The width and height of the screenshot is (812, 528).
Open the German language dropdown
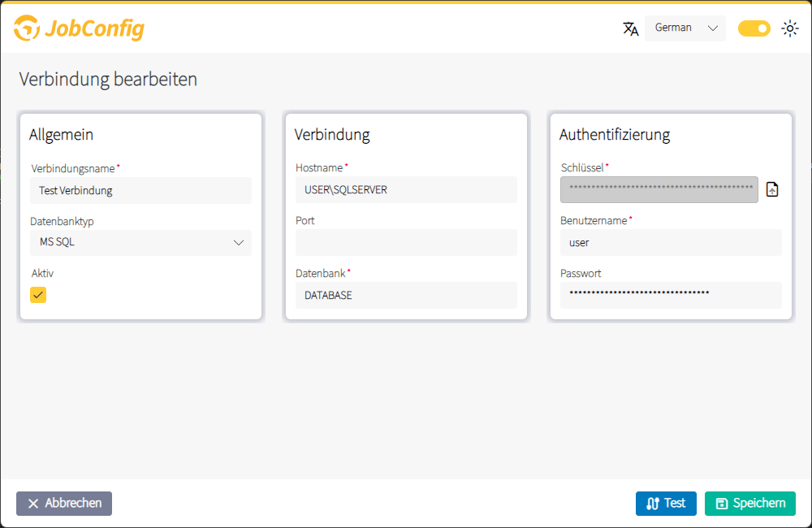pyautogui.click(x=685, y=28)
